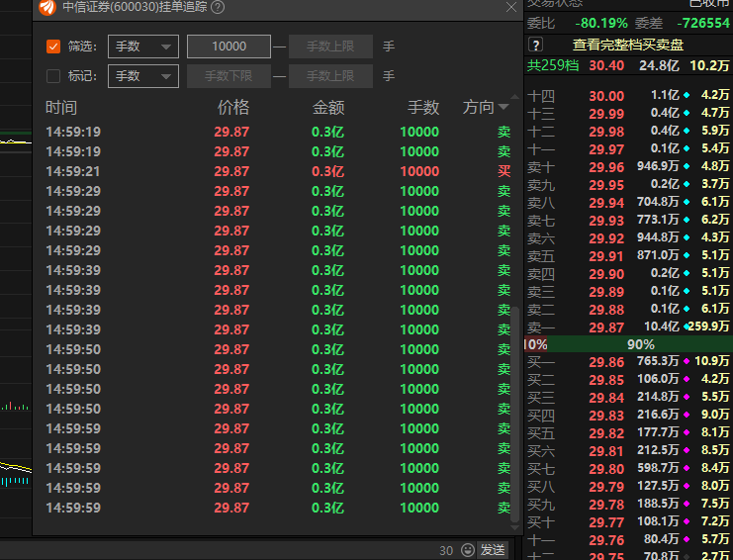Click the 委差 value -726554
The height and width of the screenshot is (560, 733).
pos(703,23)
